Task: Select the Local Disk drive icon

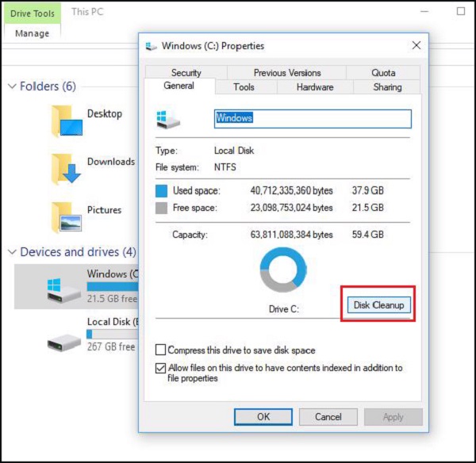Action: (63, 342)
